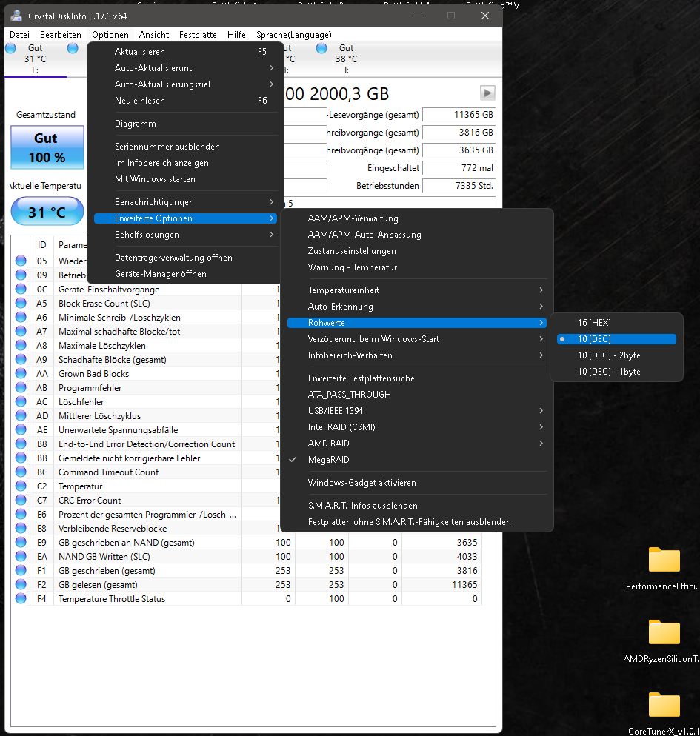Click status orb of Temperatur C2 row

(x=21, y=486)
